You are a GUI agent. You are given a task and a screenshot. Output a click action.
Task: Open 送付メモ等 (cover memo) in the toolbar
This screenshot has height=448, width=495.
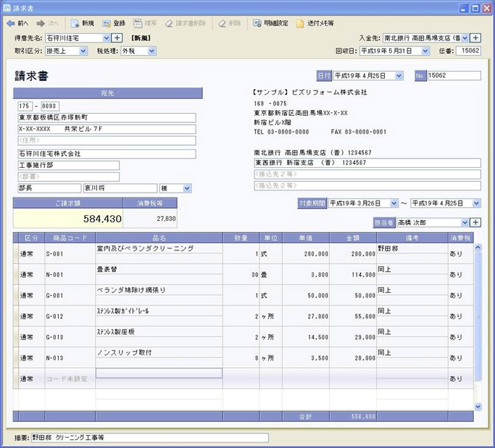pyautogui.click(x=300, y=24)
